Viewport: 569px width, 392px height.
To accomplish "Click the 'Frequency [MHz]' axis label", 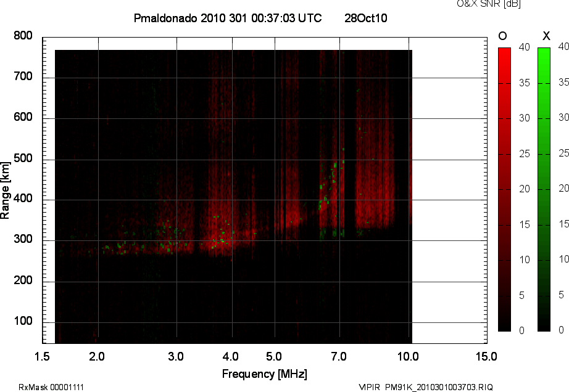I will point(265,374).
